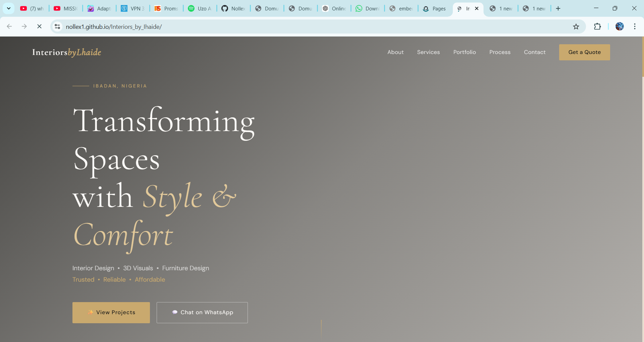The image size is (644, 342).
Task: Switch to the Pages tab
Action: click(x=435, y=8)
